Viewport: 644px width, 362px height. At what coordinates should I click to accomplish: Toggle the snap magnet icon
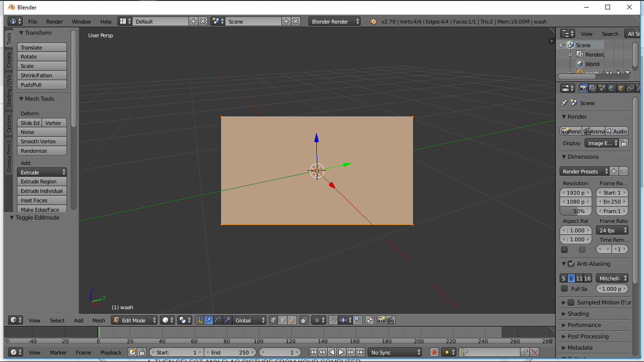point(333,320)
